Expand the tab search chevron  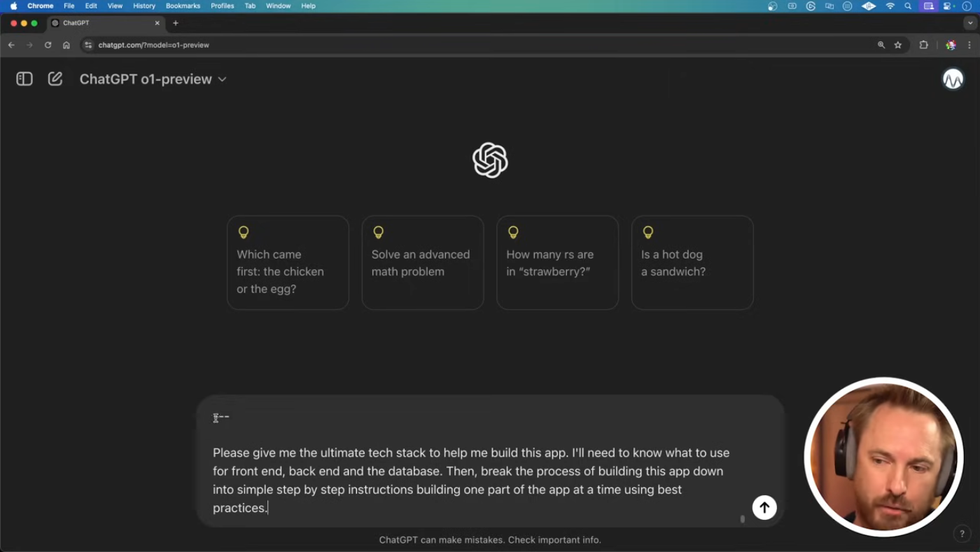(970, 23)
